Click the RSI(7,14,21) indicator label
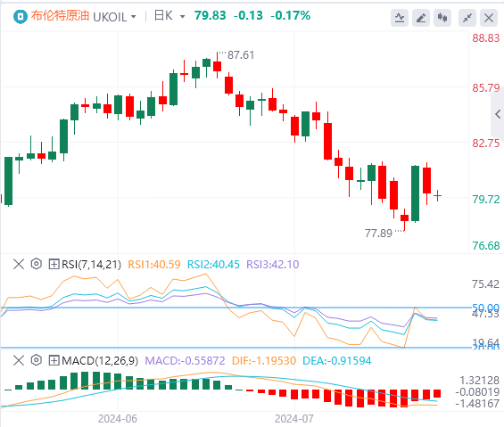Viewport: 504px width, 427px height. tap(92, 265)
